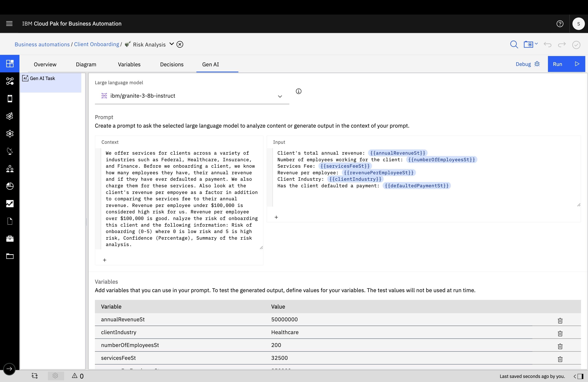Switch to the Decisions tab
Viewport: 588px width, 382px height.
tap(172, 64)
